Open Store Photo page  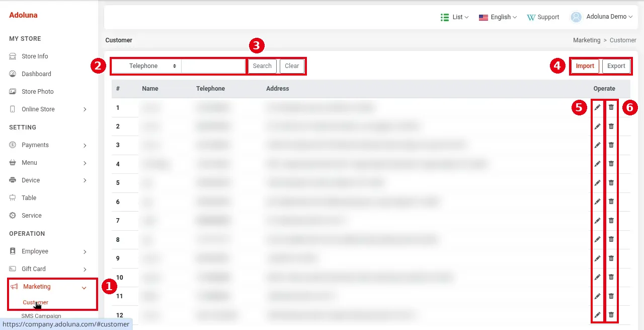(37, 92)
